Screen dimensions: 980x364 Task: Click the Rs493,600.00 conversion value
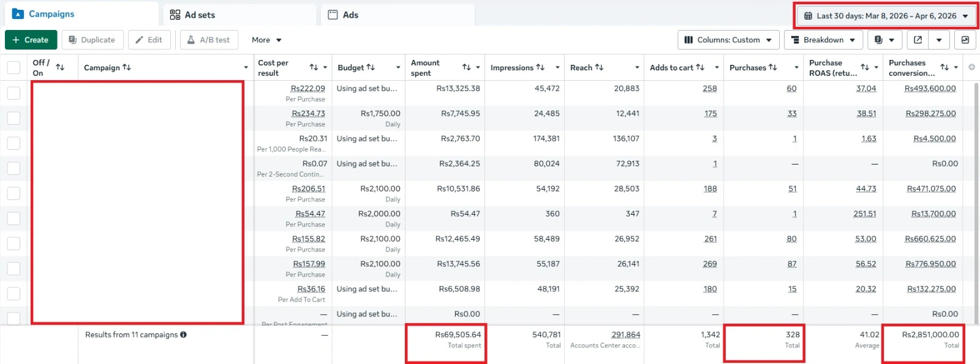[930, 89]
